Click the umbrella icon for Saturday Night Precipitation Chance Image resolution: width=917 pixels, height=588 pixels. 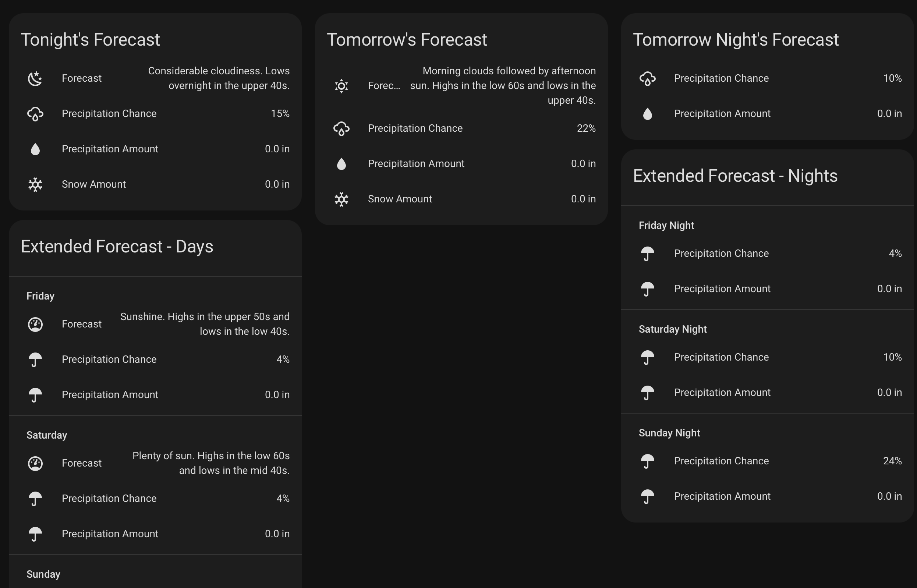(648, 357)
